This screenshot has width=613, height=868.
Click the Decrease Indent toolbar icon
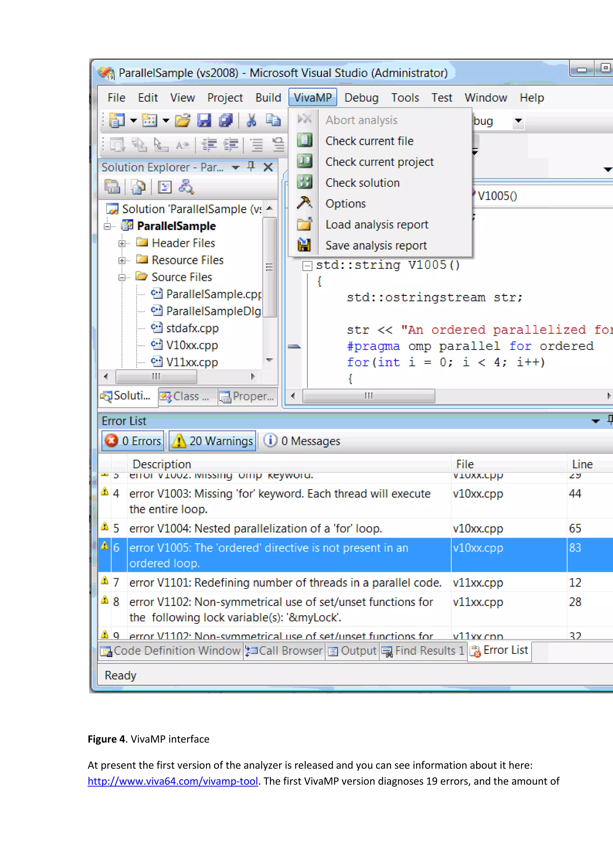coord(209,144)
